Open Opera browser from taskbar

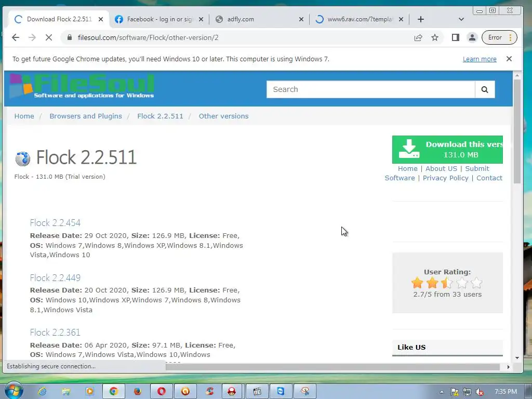(x=162, y=392)
